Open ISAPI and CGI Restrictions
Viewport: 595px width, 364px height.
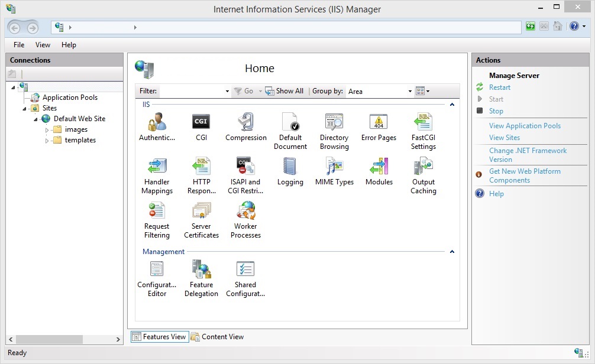click(x=245, y=175)
